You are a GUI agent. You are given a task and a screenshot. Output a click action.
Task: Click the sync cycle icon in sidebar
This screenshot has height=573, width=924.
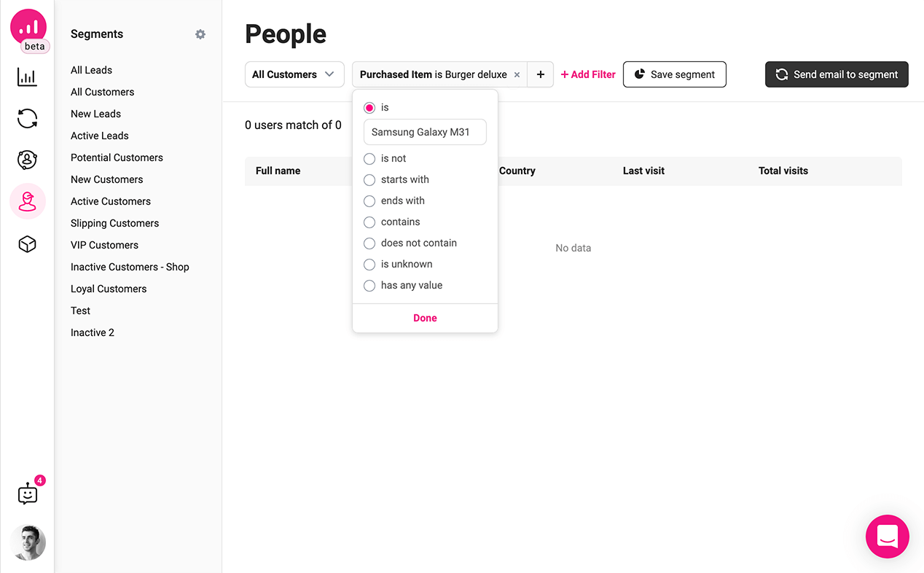tap(27, 118)
